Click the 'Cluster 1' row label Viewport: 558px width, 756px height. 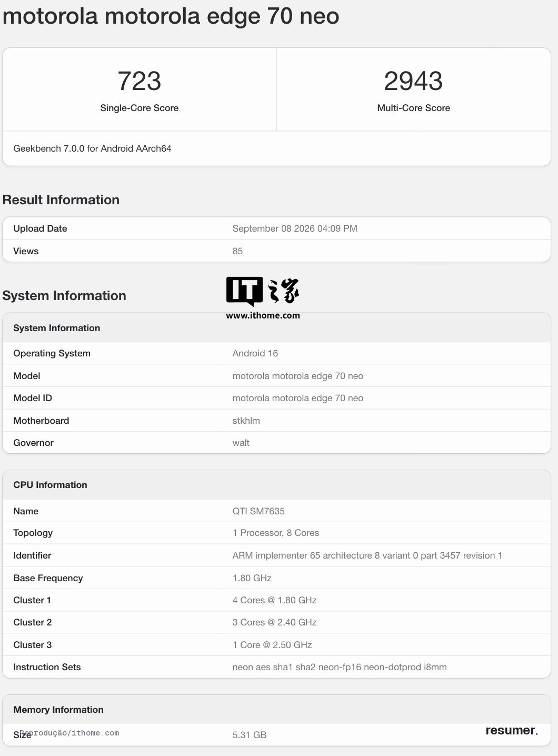coord(32,600)
